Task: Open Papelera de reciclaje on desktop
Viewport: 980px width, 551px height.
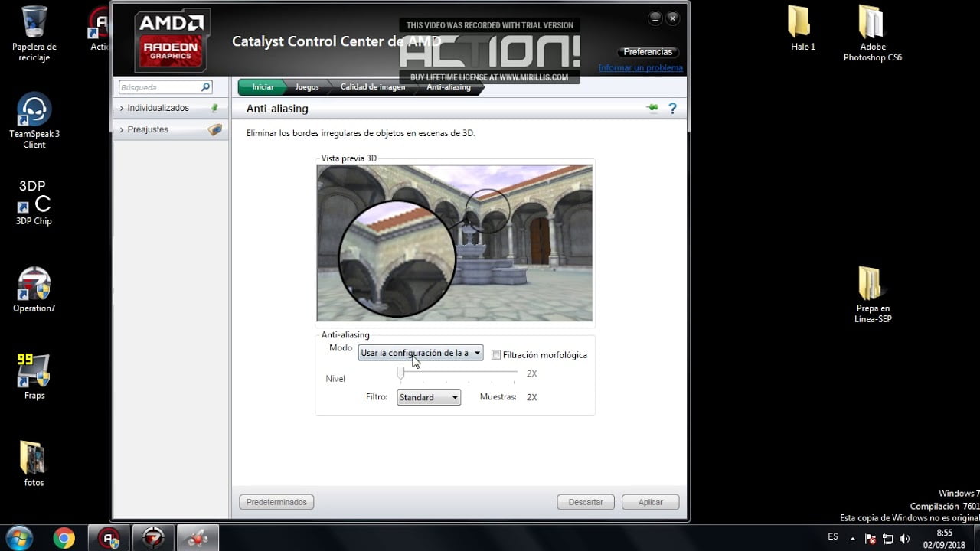Action: (x=34, y=34)
